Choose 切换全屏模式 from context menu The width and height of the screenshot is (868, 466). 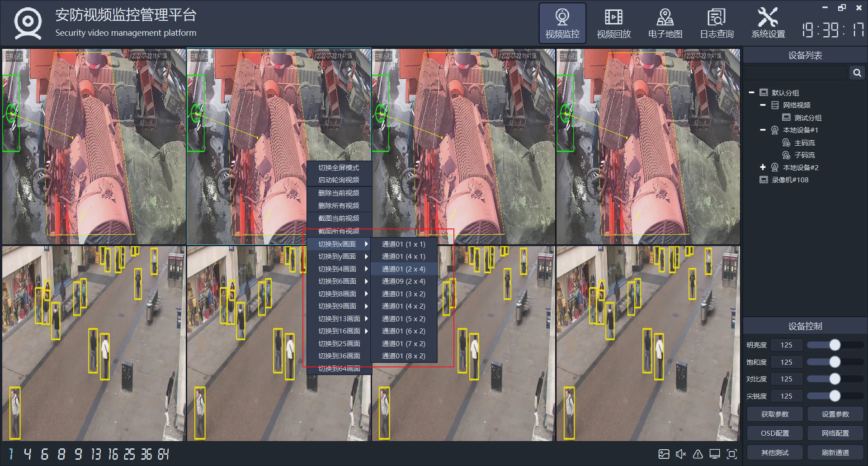tap(339, 167)
